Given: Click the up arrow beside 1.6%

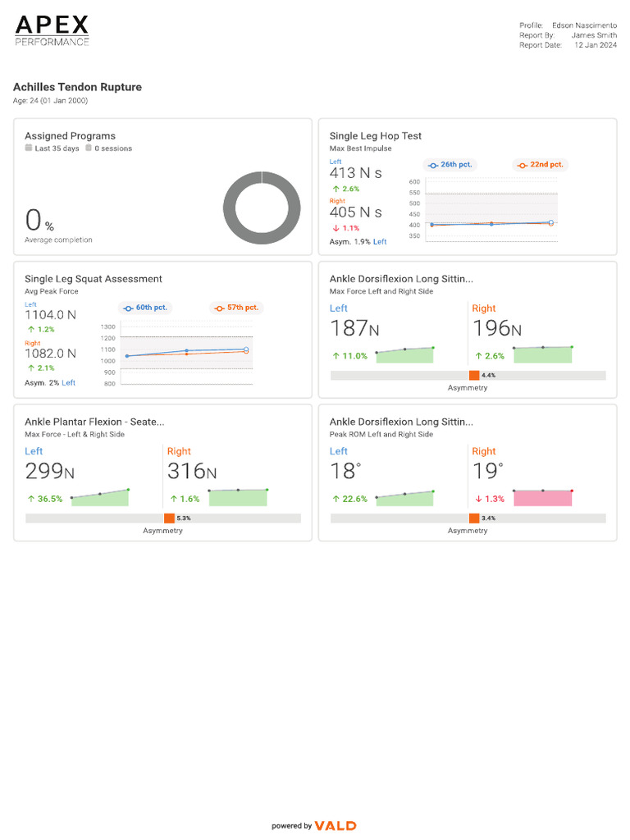Looking at the screenshot, I should (174, 499).
